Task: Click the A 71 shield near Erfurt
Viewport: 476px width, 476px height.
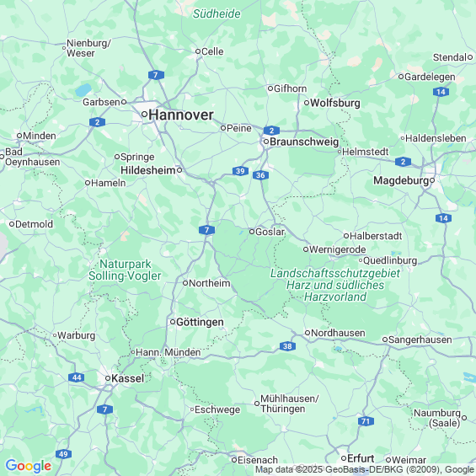Action: click(366, 421)
